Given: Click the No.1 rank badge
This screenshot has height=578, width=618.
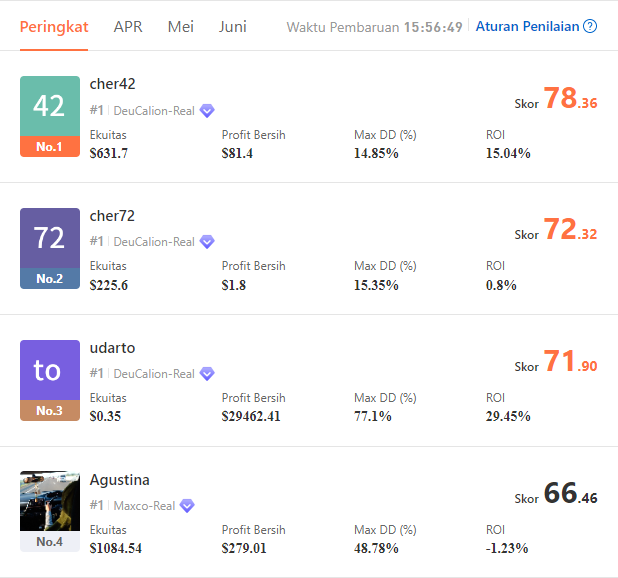Looking at the screenshot, I should (50, 147).
